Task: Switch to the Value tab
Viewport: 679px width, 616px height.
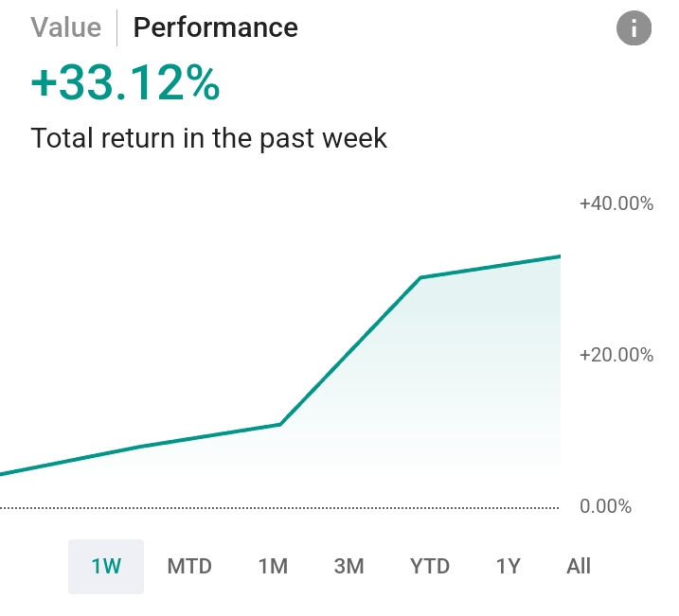Action: pyautogui.click(x=66, y=27)
